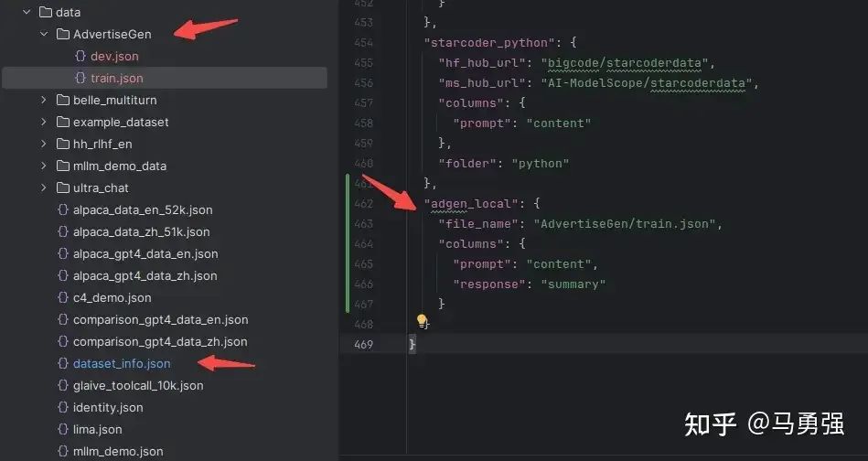Image resolution: width=868 pixels, height=461 pixels.
Task: Click the lightbulb quick-fix icon in editor
Action: click(422, 321)
